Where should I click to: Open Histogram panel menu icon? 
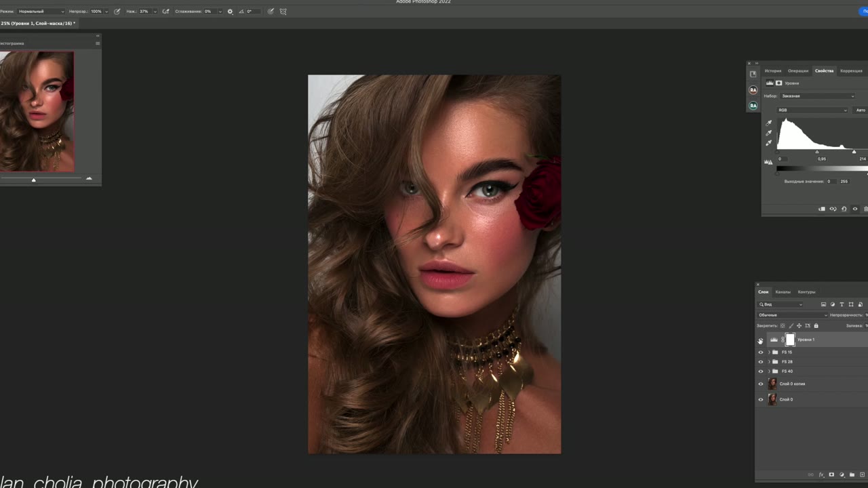pos(98,43)
